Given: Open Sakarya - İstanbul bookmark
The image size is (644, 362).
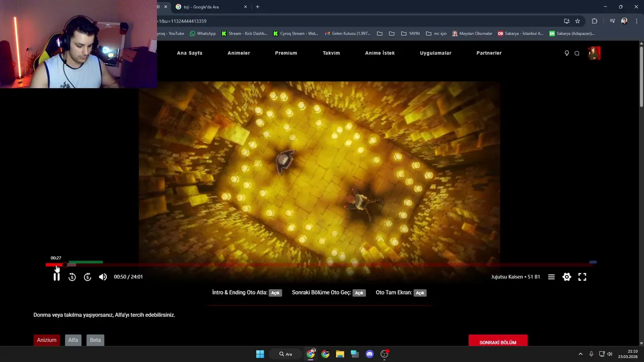Looking at the screenshot, I should pos(520,34).
